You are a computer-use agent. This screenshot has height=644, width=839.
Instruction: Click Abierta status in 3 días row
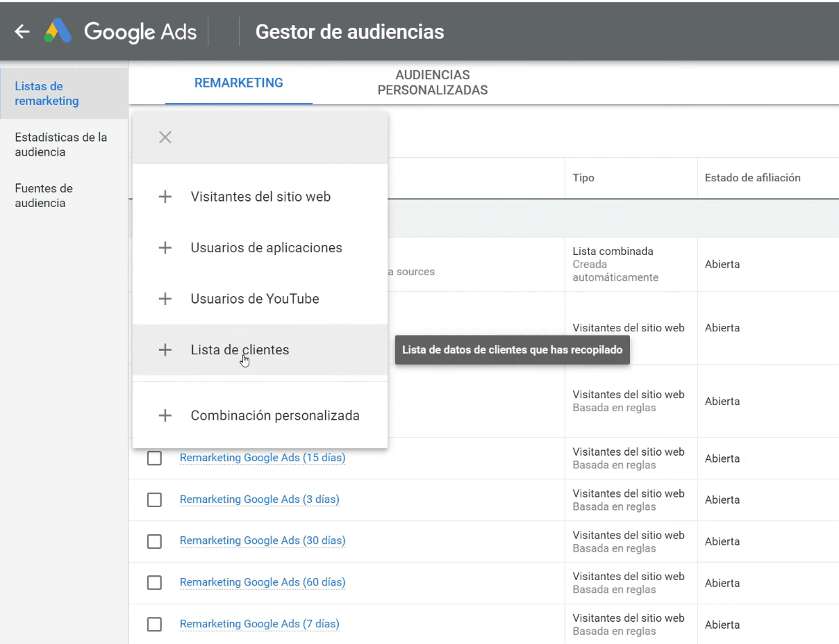pos(722,499)
